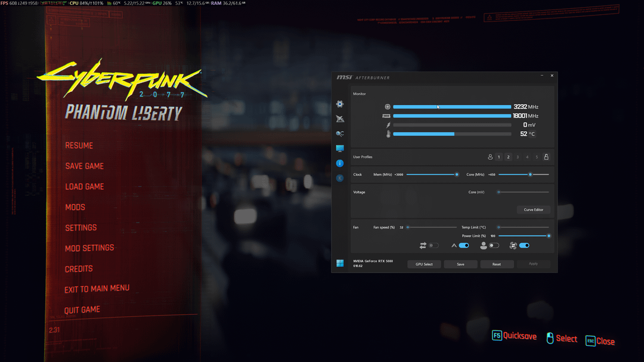Click the sync arrows icon in Fan section

(x=423, y=245)
